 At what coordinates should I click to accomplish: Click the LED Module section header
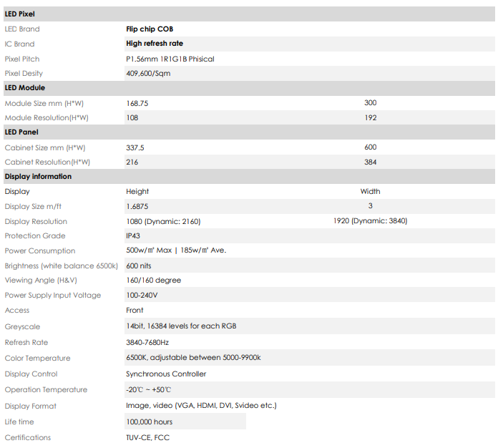pyautogui.click(x=249, y=88)
